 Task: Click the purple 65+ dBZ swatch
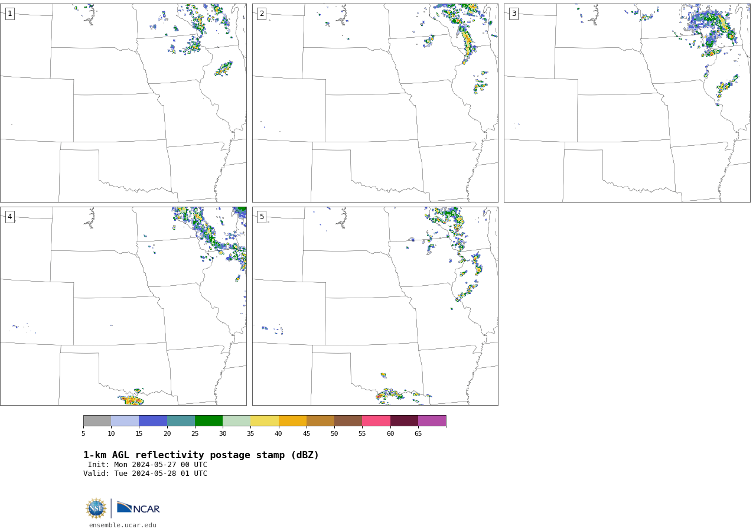432,421
